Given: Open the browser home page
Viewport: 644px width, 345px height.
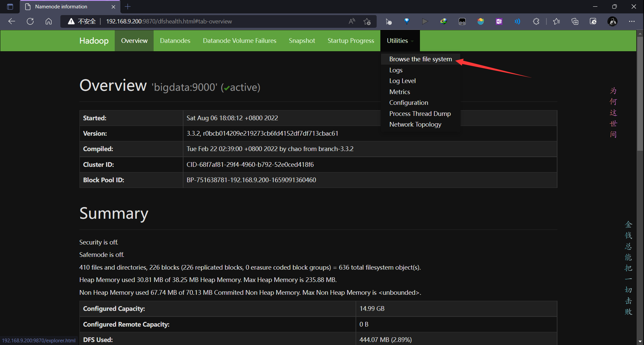Looking at the screenshot, I should pyautogui.click(x=49, y=21).
